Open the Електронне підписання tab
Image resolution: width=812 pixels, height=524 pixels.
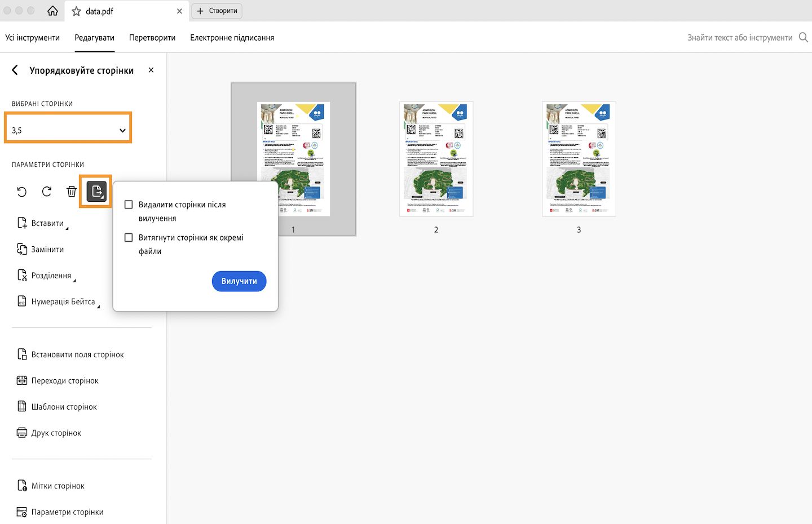coord(232,37)
